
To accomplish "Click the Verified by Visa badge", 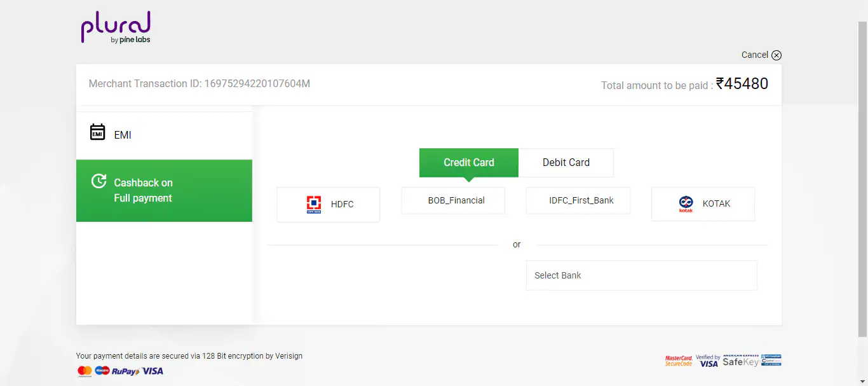I will coord(708,361).
